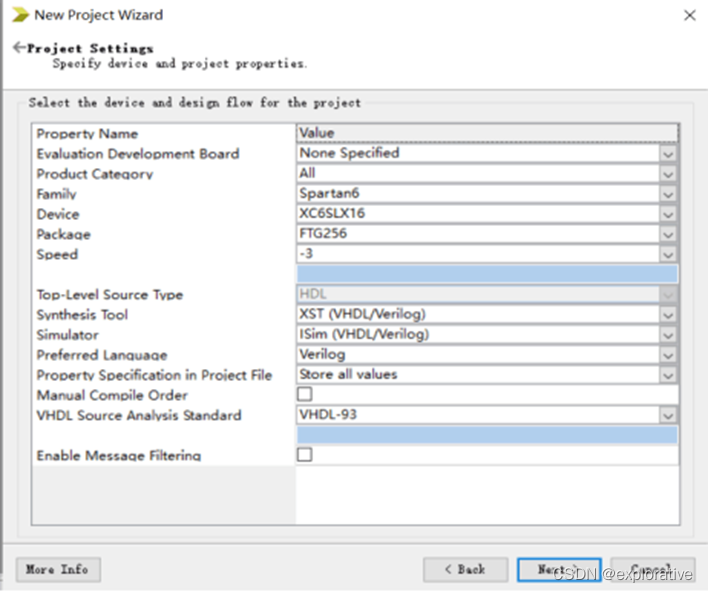Image resolution: width=708 pixels, height=592 pixels.
Task: Select the Enable Message Filtering label
Action: coord(119,455)
